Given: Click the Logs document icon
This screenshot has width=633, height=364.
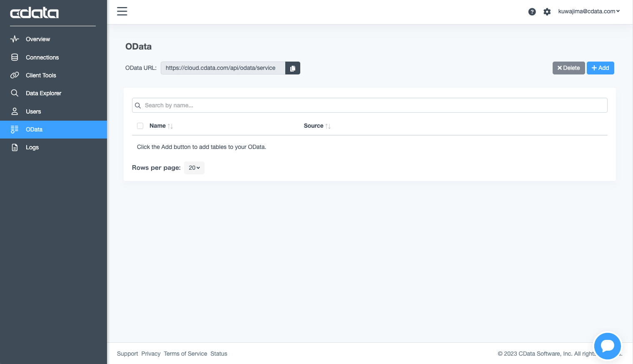Looking at the screenshot, I should (x=15, y=147).
